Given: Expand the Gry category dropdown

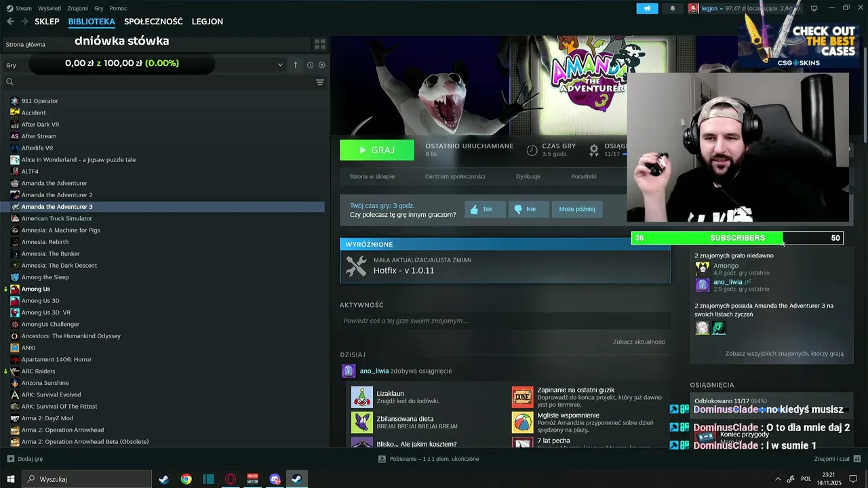Looking at the screenshot, I should [x=280, y=65].
